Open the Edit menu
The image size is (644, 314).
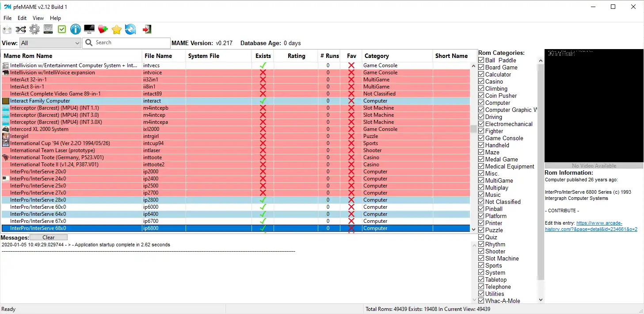click(x=22, y=18)
